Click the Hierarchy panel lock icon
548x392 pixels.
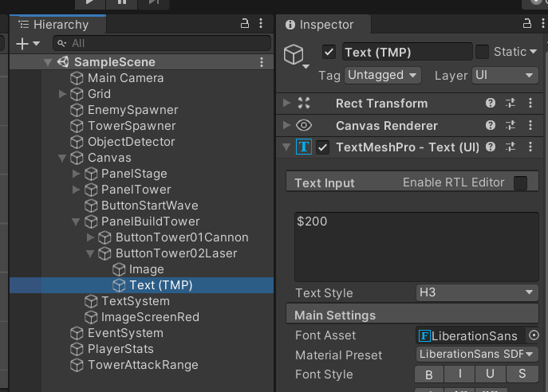(x=245, y=25)
